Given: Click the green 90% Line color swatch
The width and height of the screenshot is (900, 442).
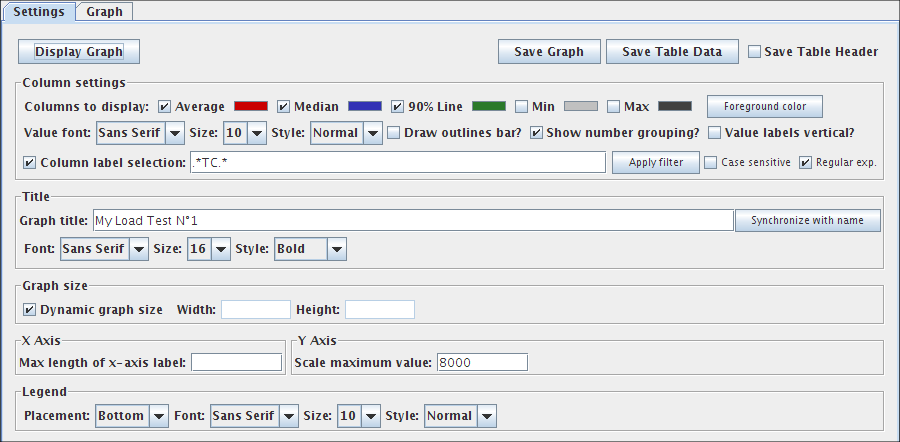Looking at the screenshot, I should [x=488, y=106].
